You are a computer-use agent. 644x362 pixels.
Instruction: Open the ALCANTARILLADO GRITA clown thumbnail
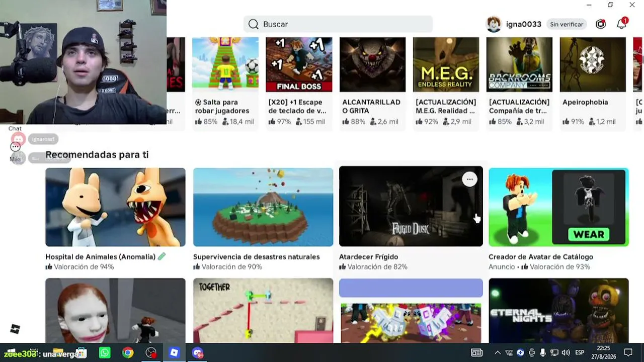[372, 65]
